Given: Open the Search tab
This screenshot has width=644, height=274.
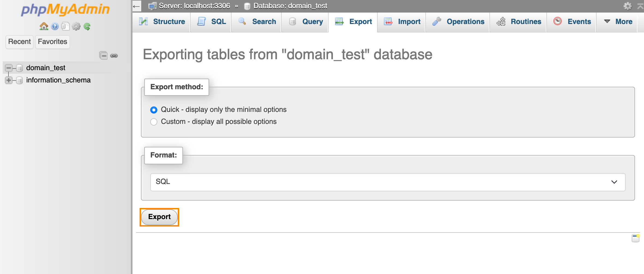Looking at the screenshot, I should click(257, 22).
